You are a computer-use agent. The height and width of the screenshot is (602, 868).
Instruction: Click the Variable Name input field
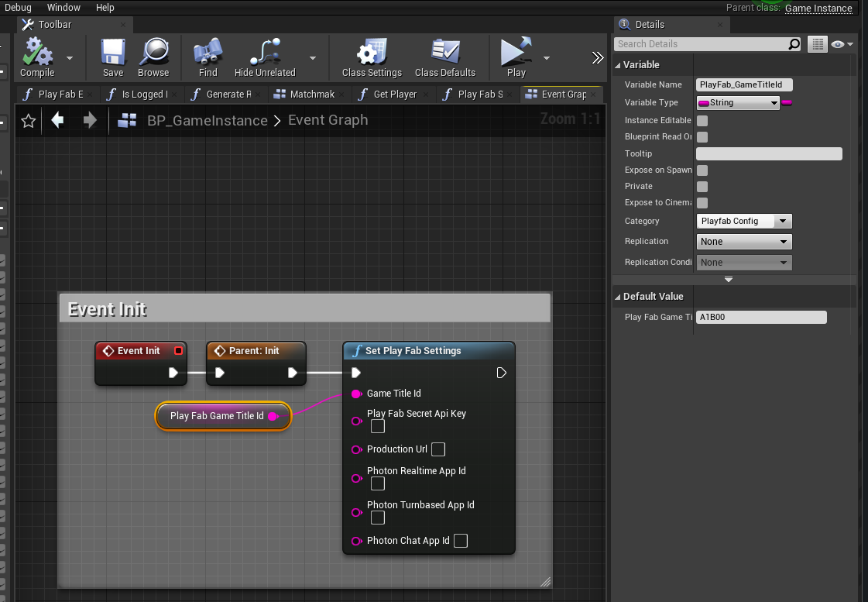(744, 85)
